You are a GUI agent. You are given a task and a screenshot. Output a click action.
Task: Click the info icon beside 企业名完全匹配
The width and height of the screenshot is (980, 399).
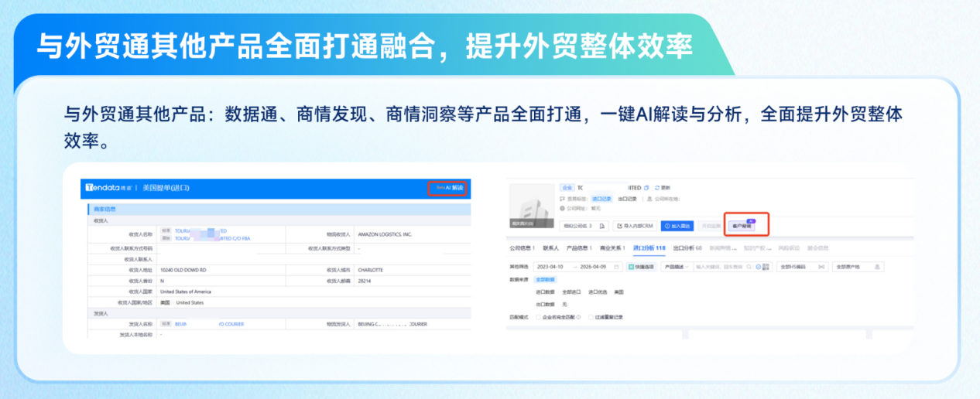point(577,317)
